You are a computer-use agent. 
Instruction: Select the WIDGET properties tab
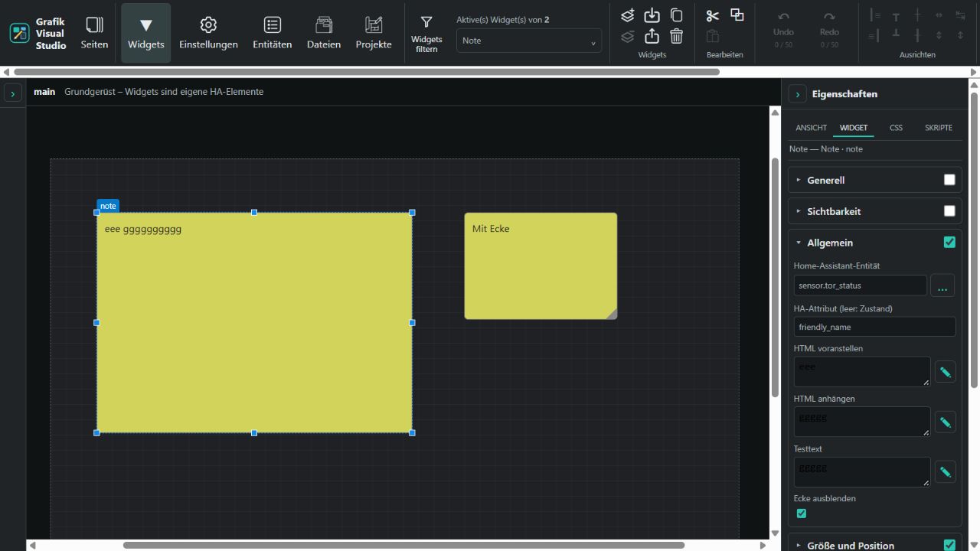click(854, 128)
